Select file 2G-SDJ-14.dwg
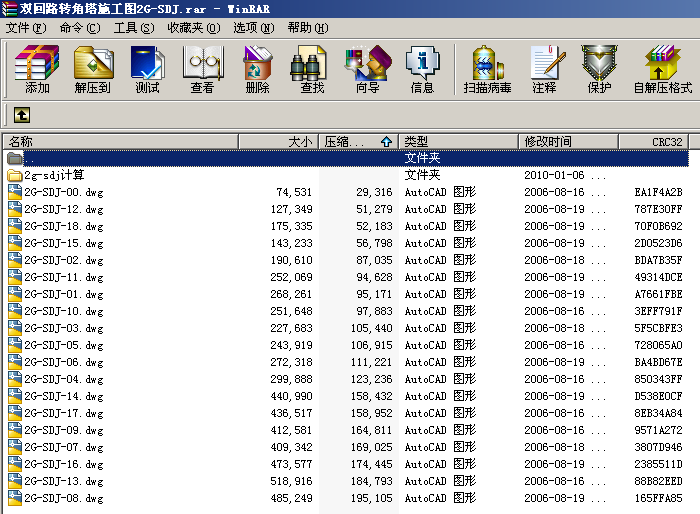 64,396
